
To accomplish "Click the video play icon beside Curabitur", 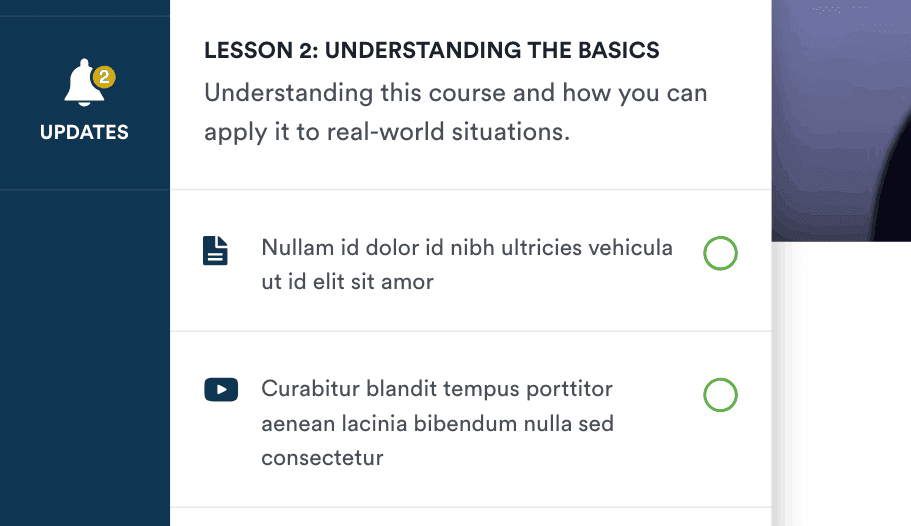I will 220,389.
